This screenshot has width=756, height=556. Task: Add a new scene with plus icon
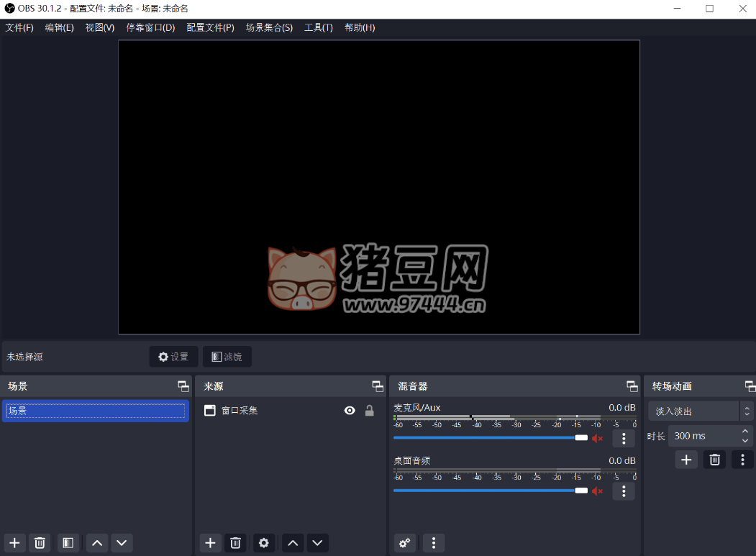[14, 543]
